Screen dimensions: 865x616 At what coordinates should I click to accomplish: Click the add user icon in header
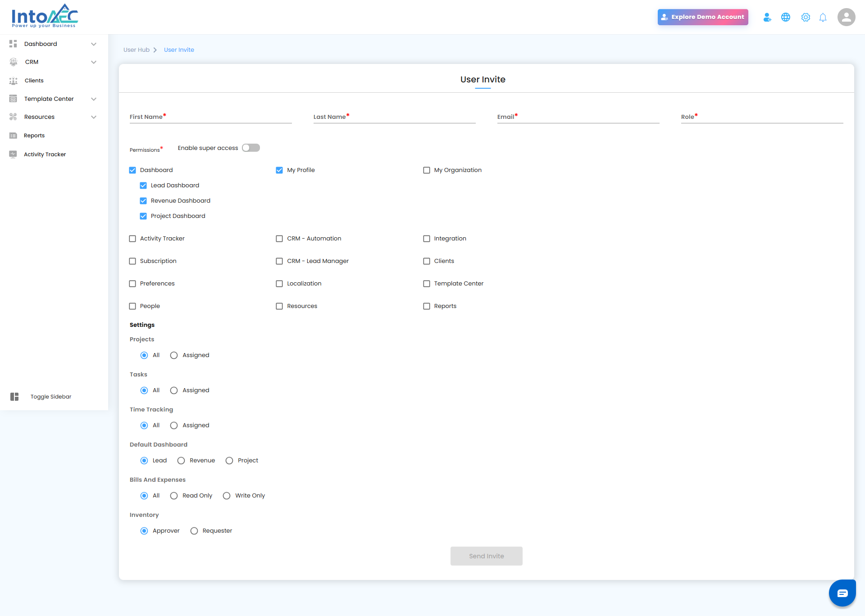767,17
